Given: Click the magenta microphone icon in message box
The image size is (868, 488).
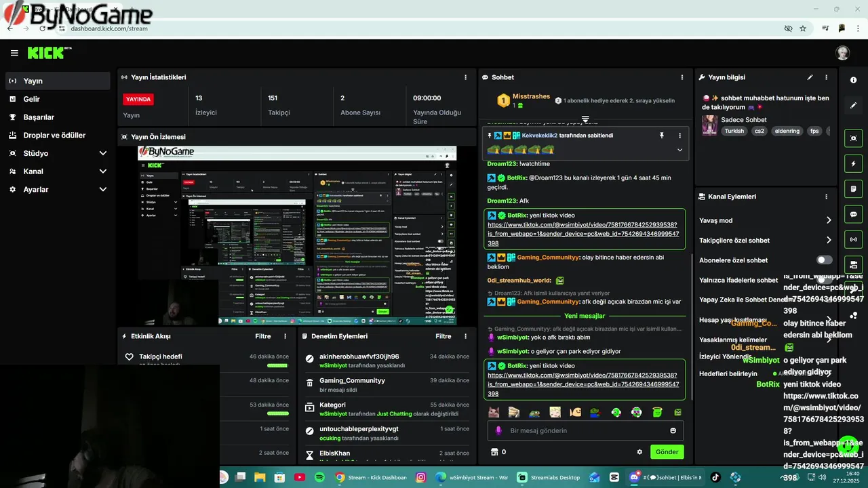Looking at the screenshot, I should 498,430.
